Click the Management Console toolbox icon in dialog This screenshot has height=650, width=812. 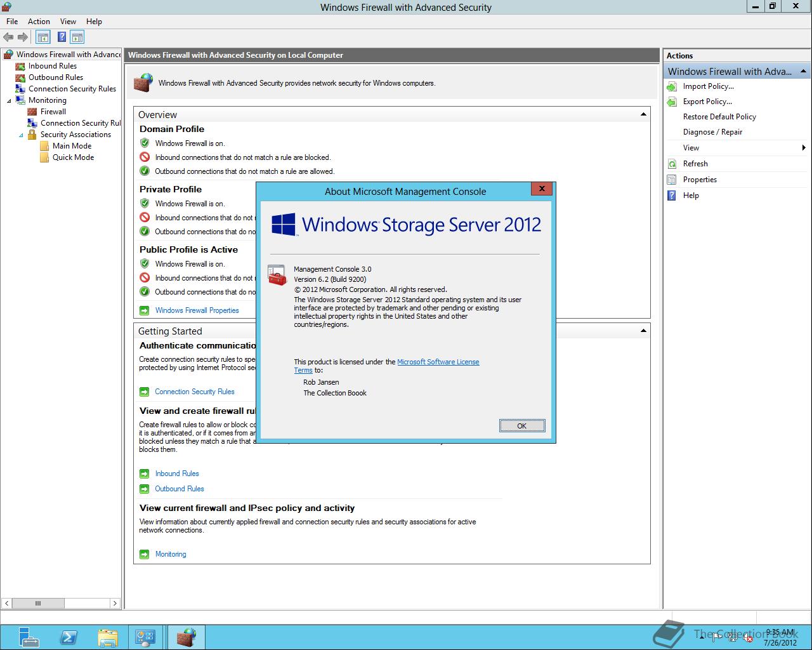click(x=277, y=275)
